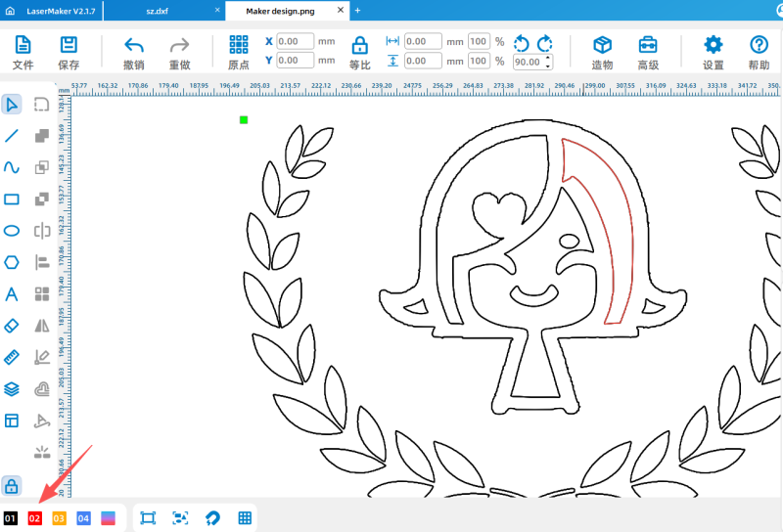This screenshot has width=783, height=532.
Task: Toggle the lock at the bottom of the left toolbar
Action: 12,485
